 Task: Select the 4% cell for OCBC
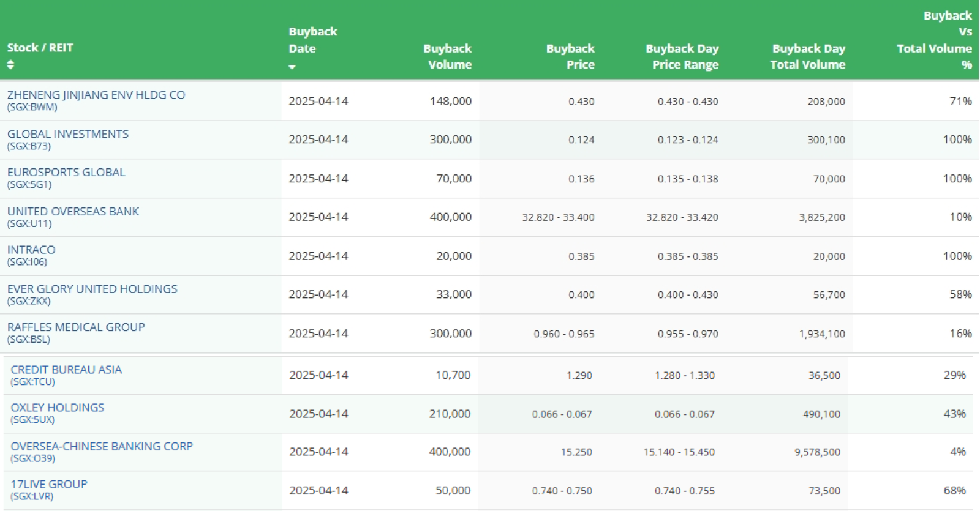click(x=959, y=452)
